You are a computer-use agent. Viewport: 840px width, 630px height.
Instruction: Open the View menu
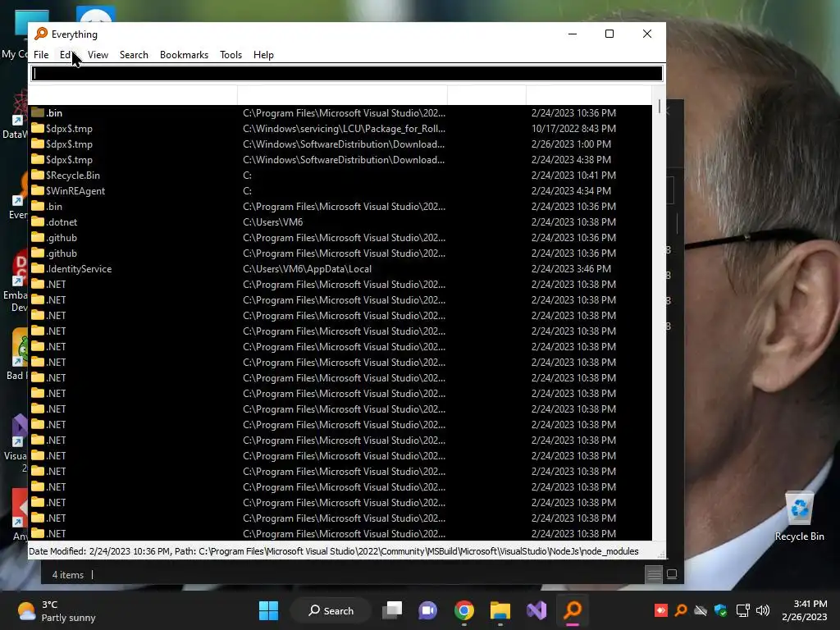click(x=98, y=55)
